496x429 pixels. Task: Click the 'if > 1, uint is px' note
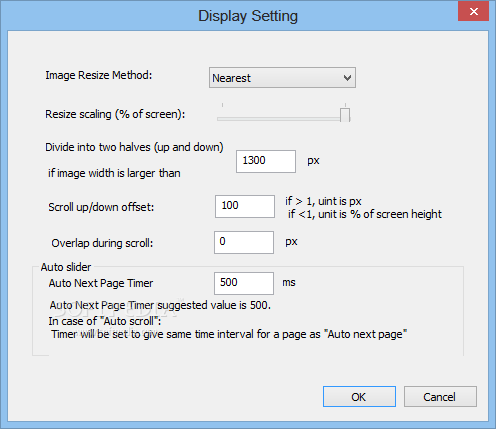click(323, 201)
